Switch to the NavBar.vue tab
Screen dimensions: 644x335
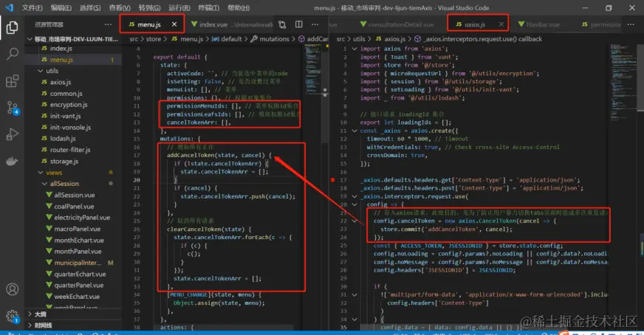(x=542, y=24)
